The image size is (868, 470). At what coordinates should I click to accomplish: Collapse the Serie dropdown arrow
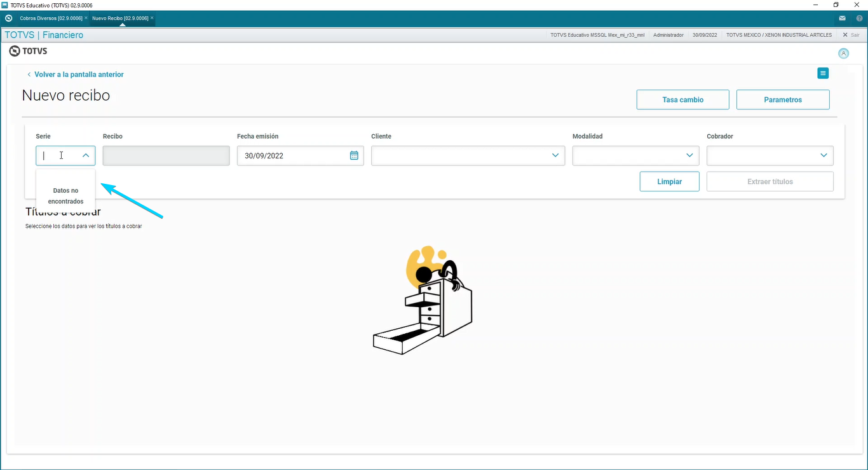[x=85, y=155]
